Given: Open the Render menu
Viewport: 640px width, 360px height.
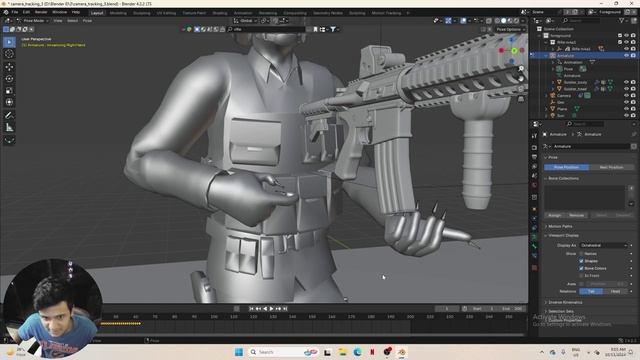Looking at the screenshot, I should [x=41, y=12].
